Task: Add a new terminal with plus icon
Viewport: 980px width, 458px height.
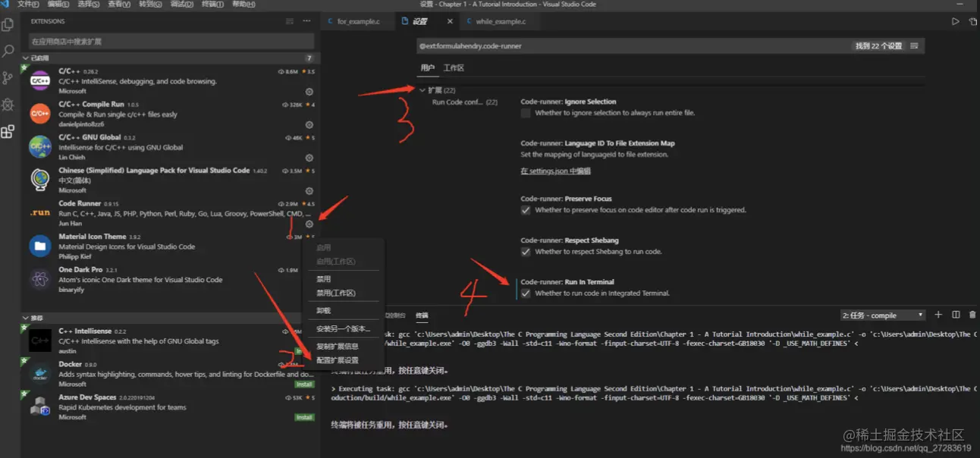Action: click(x=938, y=315)
